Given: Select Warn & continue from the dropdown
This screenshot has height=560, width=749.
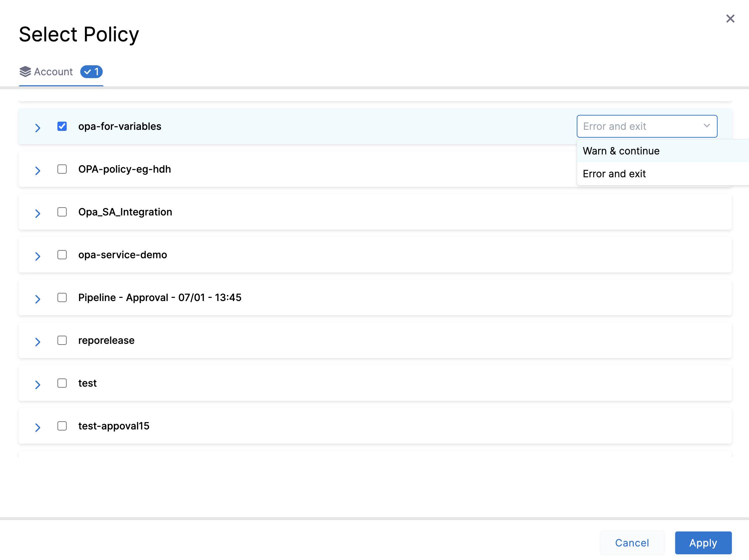Looking at the screenshot, I should (621, 151).
